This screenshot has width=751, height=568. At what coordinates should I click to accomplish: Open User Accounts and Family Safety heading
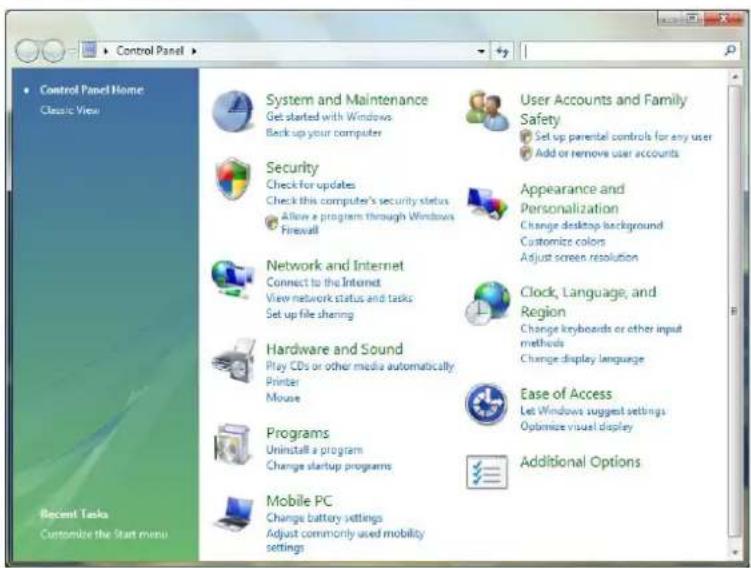pyautogui.click(x=603, y=109)
